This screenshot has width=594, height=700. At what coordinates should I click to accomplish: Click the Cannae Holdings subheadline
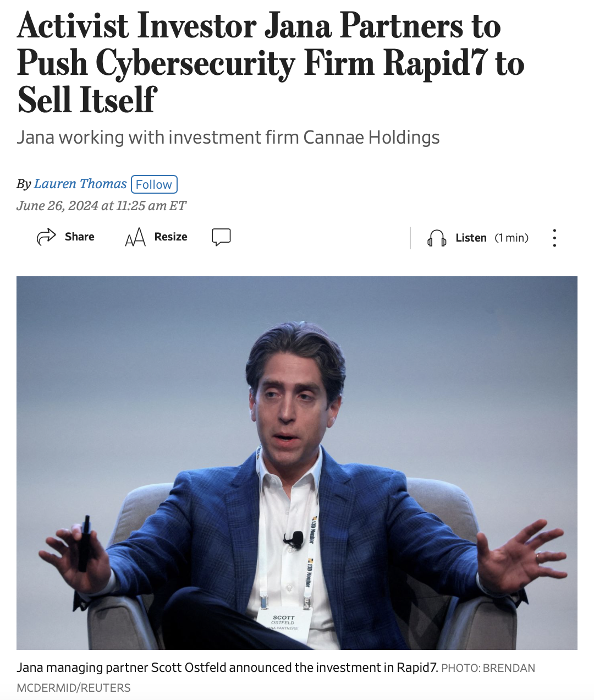point(228,137)
